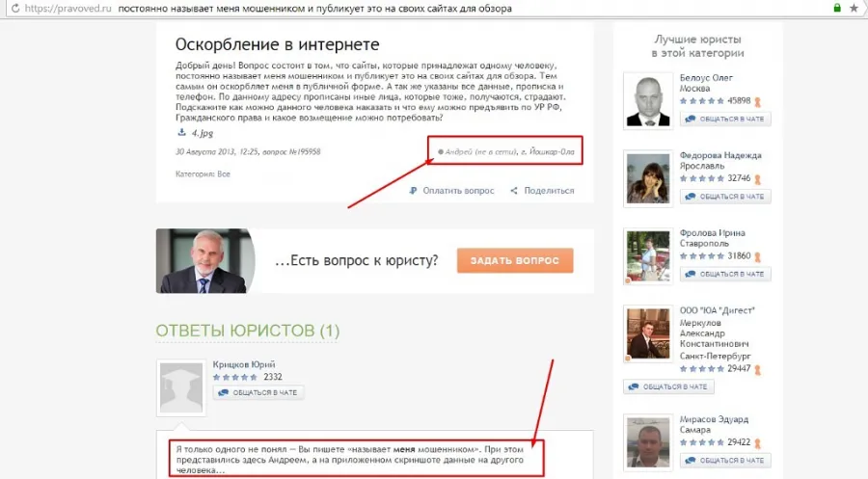Click the medal icon next to Белоус Олег rating

[758, 102]
